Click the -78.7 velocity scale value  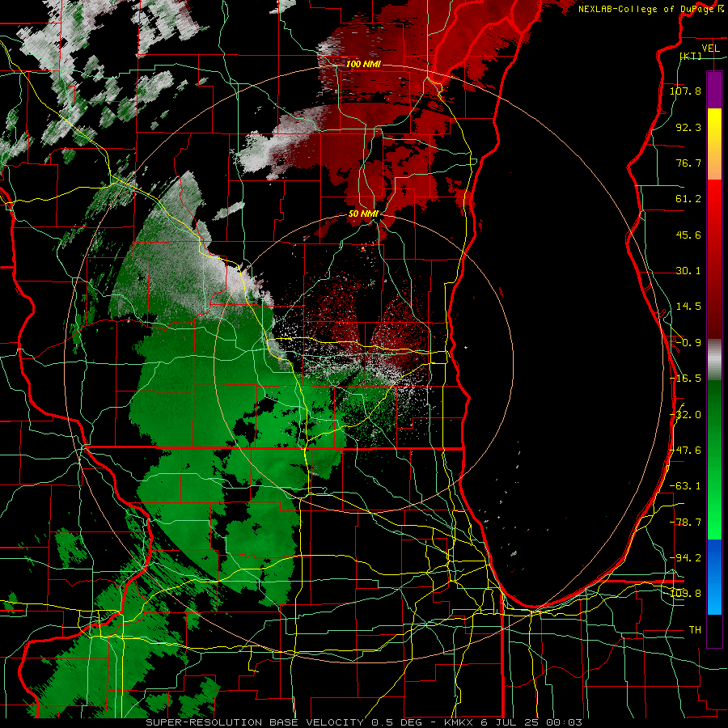click(685, 523)
